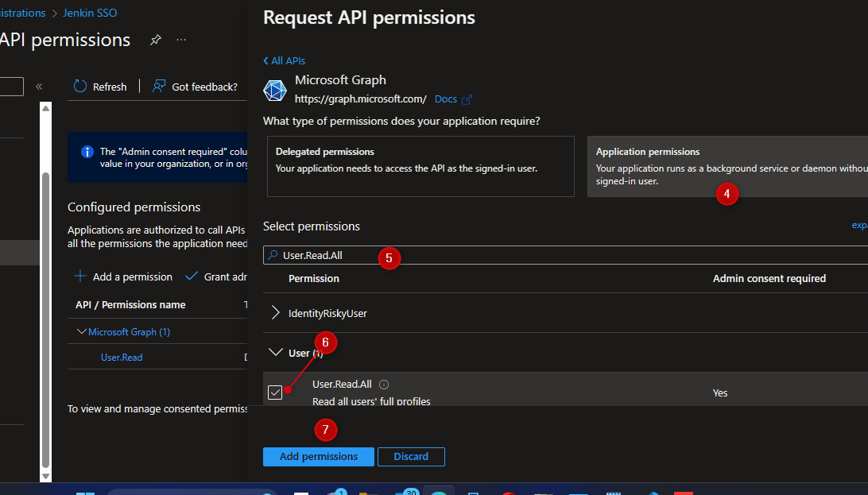This screenshot has width=868, height=495.
Task: Open the configured User.Read permission
Action: coord(122,358)
